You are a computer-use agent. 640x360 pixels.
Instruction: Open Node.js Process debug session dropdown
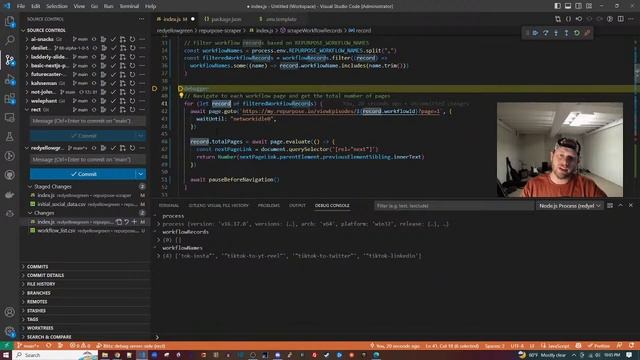[569, 206]
